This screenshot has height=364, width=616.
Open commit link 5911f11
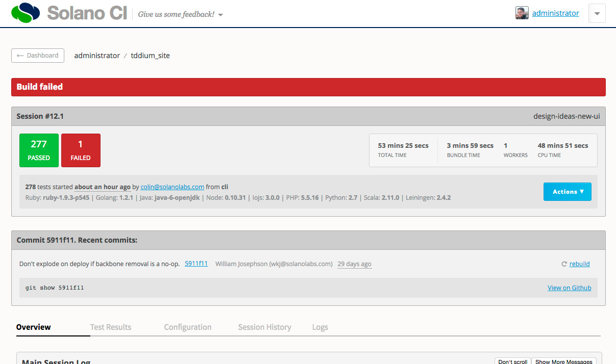[x=196, y=264]
